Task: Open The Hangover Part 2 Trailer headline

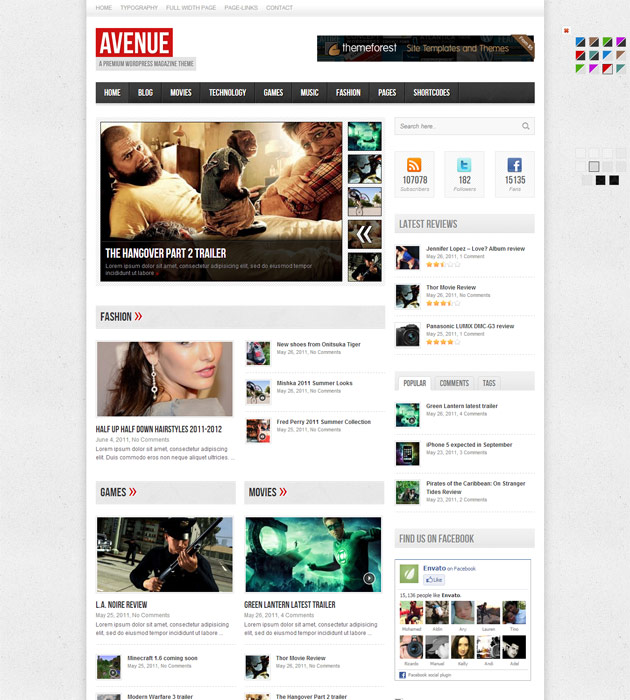Action: [x=166, y=253]
